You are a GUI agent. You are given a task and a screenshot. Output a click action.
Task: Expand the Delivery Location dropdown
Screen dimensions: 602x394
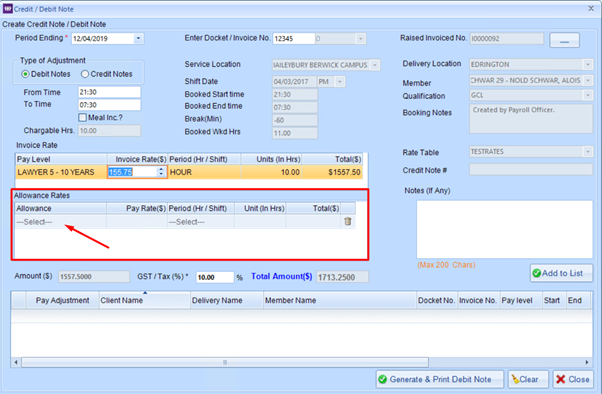coord(588,65)
